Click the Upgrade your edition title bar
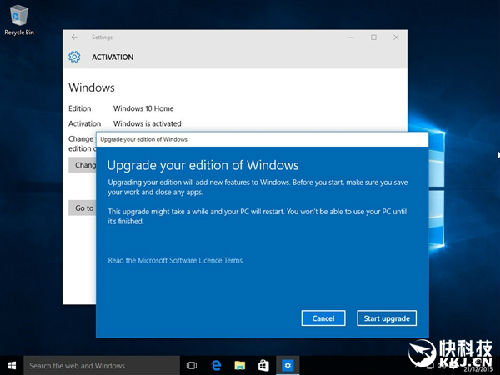Viewport: 500px width, 375px height. click(262, 139)
